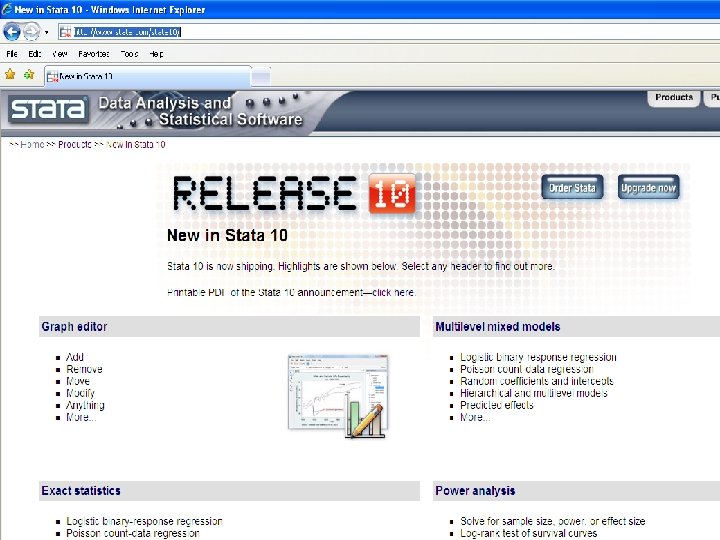Click the red Release 10 badge
The width and height of the screenshot is (720, 540).
tap(392, 193)
